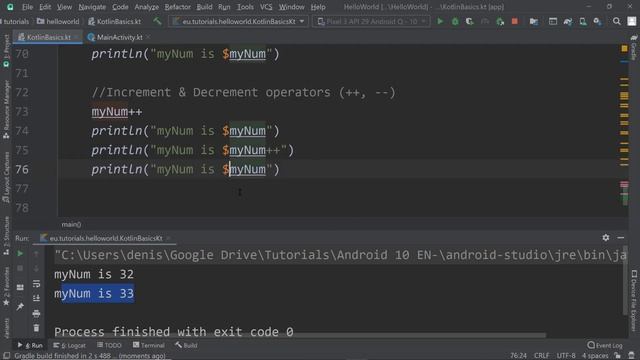Toggle soft-wrap in Run console

click(36, 283)
